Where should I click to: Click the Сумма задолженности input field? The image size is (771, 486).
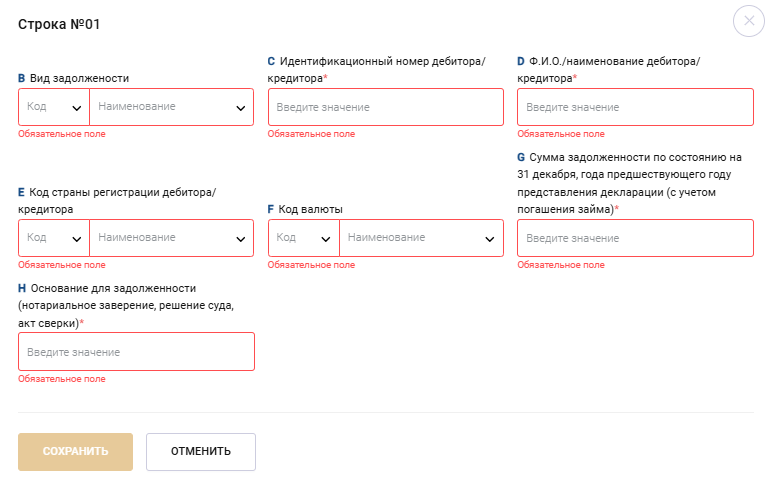point(635,238)
